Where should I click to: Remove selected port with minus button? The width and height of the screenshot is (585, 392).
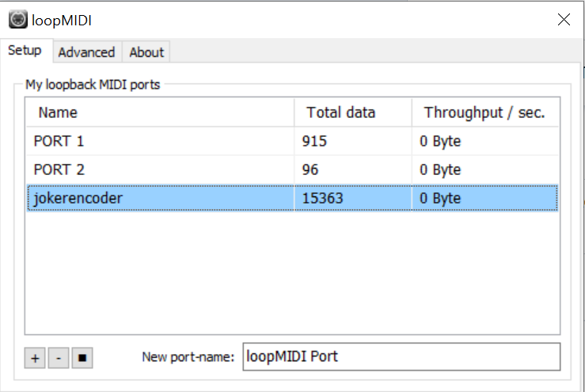point(59,358)
